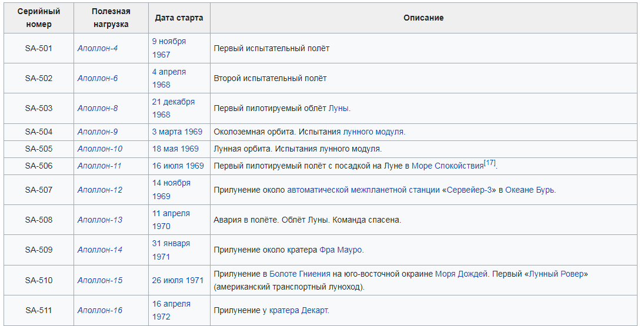
Task: Select the SA-509 serial number cell
Action: point(39,250)
